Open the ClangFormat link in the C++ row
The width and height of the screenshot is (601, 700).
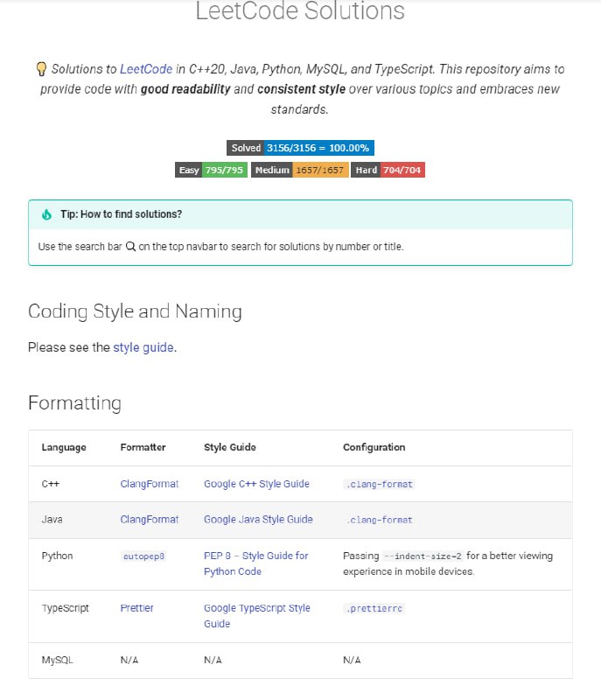point(149,484)
